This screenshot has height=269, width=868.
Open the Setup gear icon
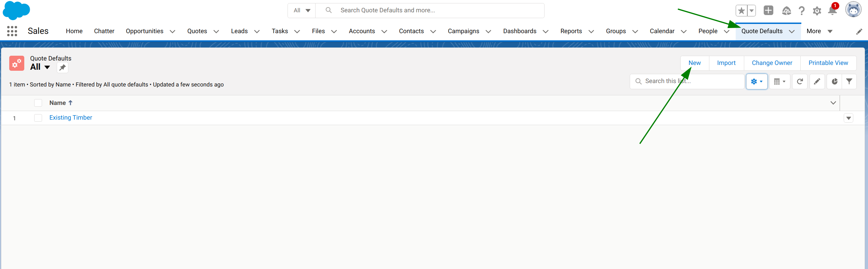[817, 11]
